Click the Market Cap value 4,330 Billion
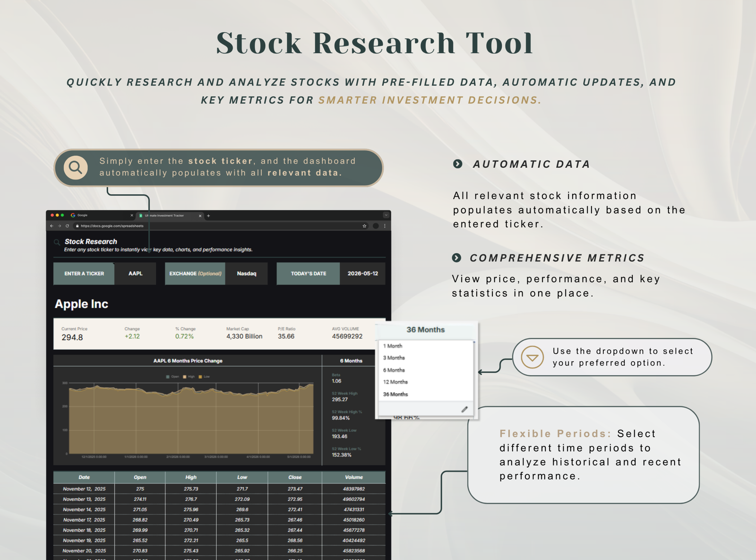The height and width of the screenshot is (560, 756). [x=244, y=336]
